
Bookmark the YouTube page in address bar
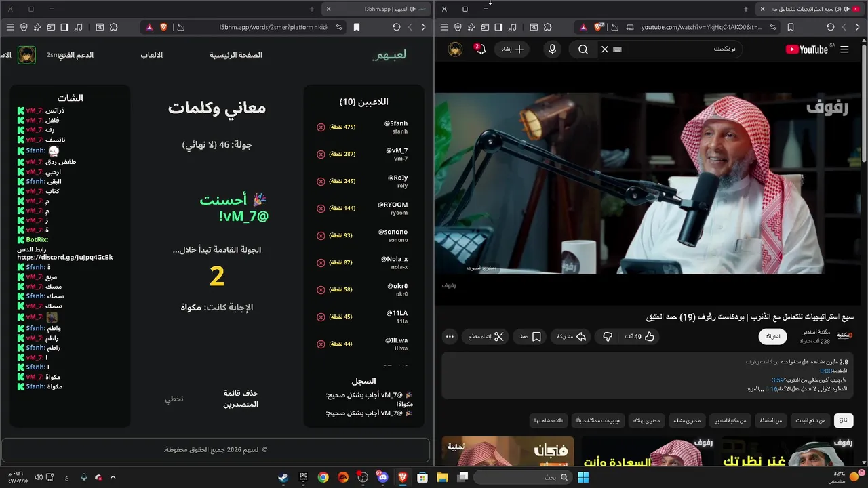click(x=791, y=27)
